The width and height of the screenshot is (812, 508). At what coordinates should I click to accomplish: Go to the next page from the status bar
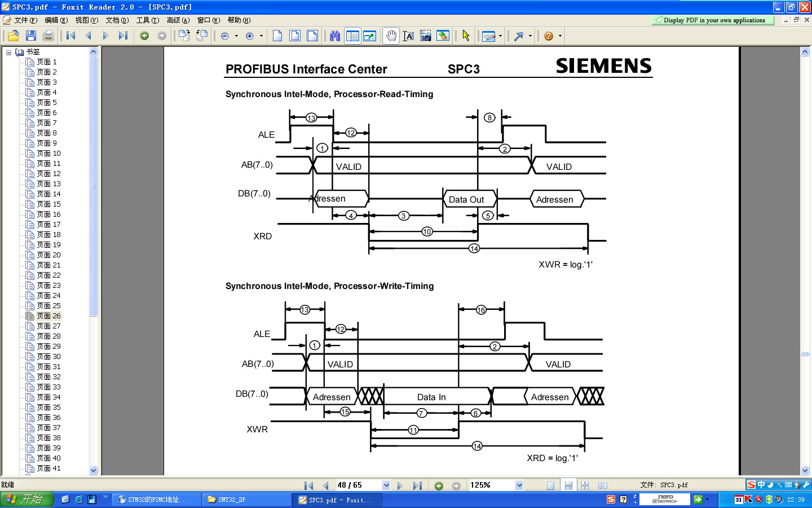tap(400, 485)
